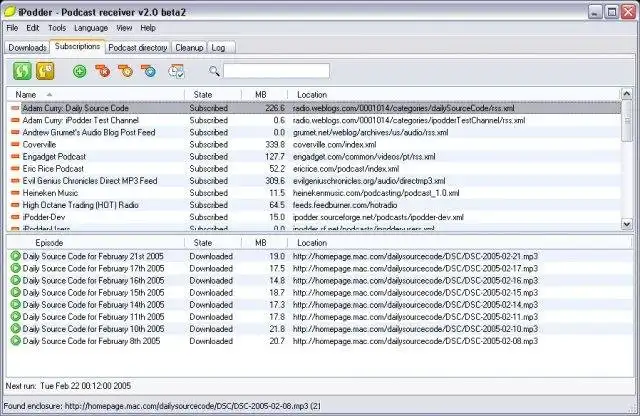640x416 pixels.
Task: Click the green Check all feeds icon
Action: point(22,71)
